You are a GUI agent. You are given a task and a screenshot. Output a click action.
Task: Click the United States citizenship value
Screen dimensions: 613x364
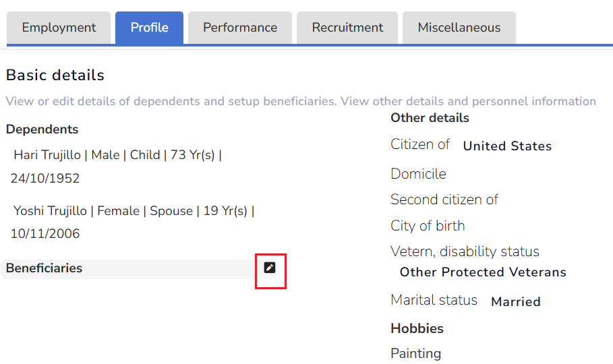click(507, 146)
